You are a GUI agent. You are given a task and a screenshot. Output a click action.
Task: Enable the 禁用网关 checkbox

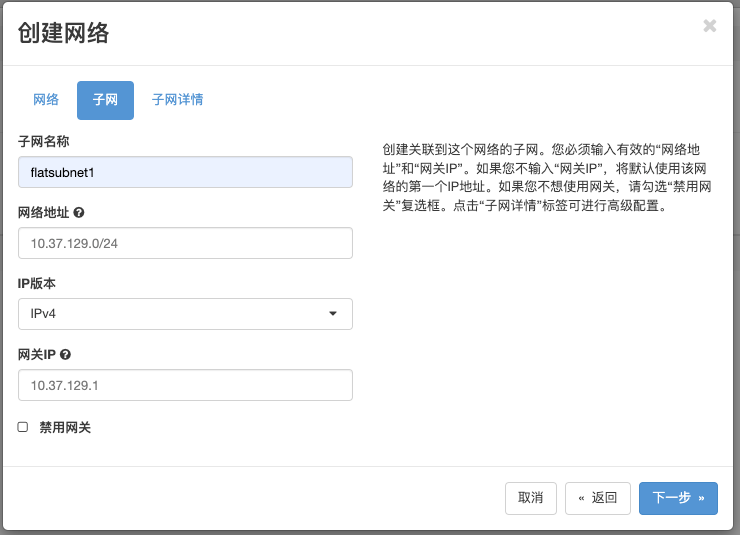click(23, 427)
